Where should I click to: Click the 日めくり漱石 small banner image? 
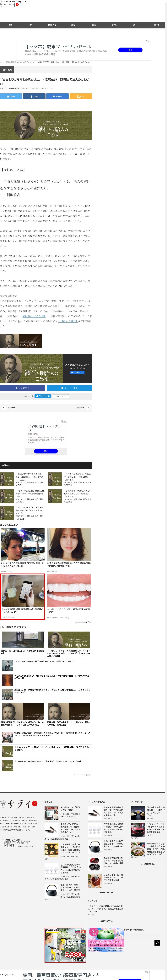(x=21, y=341)
